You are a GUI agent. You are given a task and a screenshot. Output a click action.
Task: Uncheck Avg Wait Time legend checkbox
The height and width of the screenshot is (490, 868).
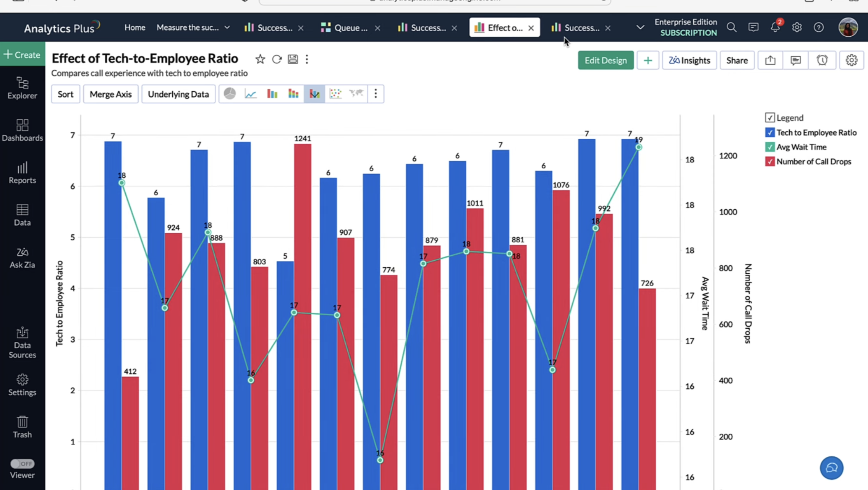coord(770,147)
